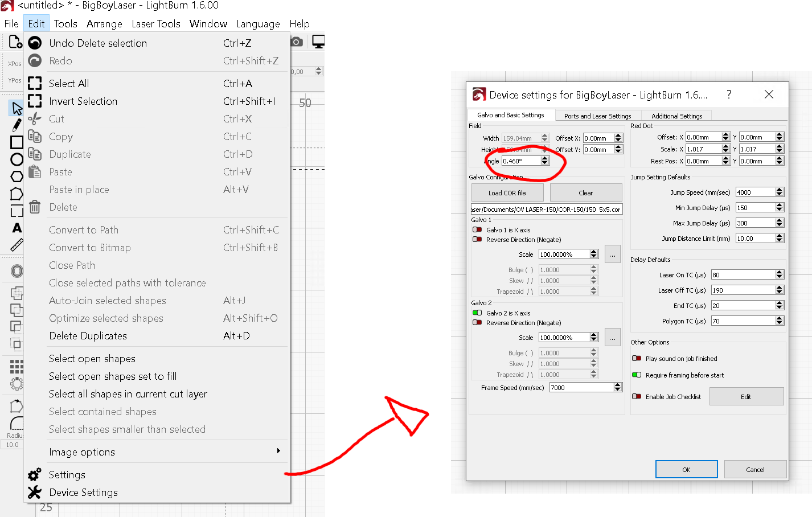Toggle Galvo 1 is X axis
This screenshot has height=517, width=812.
[477, 230]
